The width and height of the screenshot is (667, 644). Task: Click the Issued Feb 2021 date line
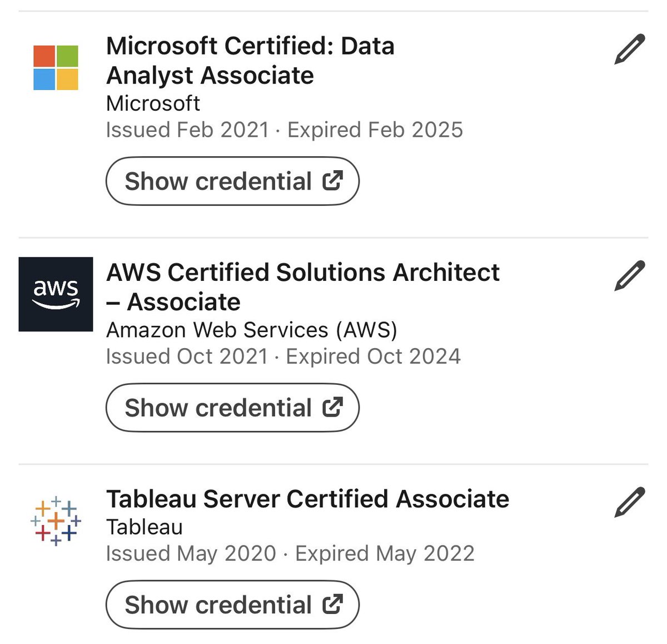(187, 130)
